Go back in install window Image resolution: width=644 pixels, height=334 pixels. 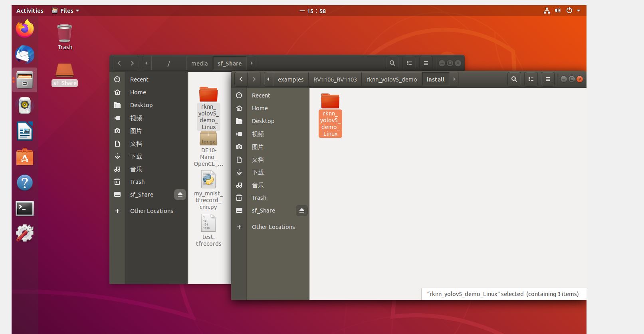(x=241, y=79)
